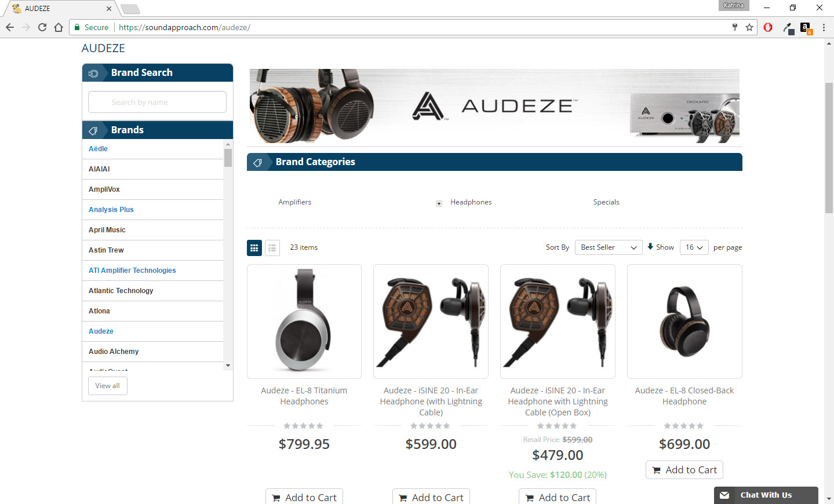Click the key icon in address bar
The width and height of the screenshot is (834, 504).
pyautogui.click(x=735, y=27)
